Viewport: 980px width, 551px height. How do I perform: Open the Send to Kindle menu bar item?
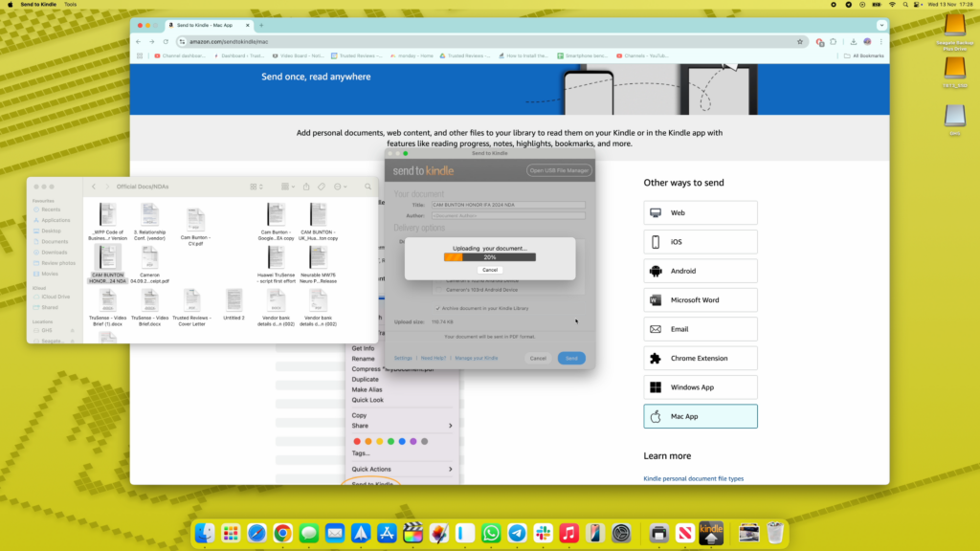click(x=38, y=5)
